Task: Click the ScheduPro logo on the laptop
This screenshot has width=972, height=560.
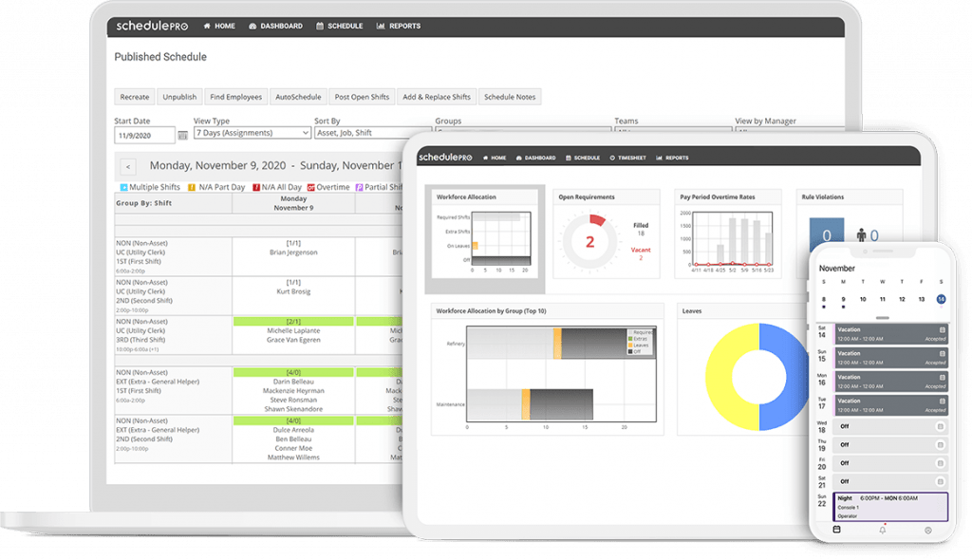Action: (x=152, y=26)
